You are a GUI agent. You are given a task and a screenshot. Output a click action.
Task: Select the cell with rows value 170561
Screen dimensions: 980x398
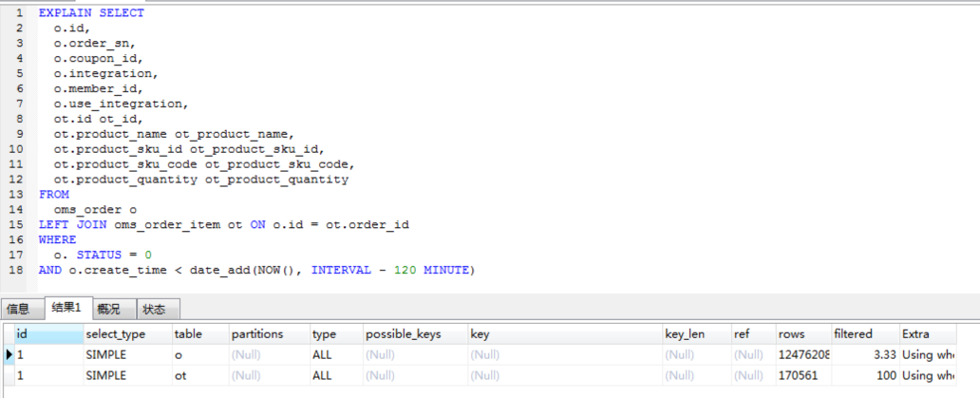799,375
